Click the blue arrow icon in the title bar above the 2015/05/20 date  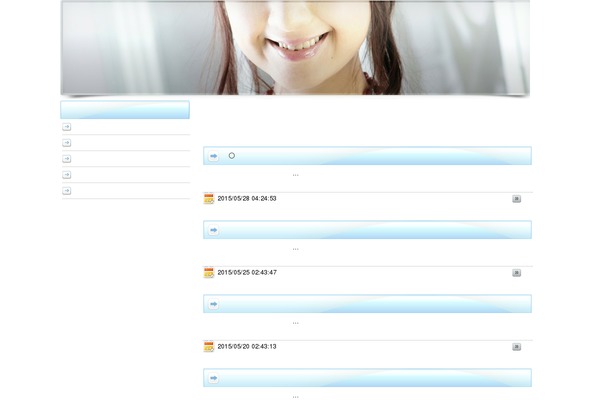click(x=214, y=304)
